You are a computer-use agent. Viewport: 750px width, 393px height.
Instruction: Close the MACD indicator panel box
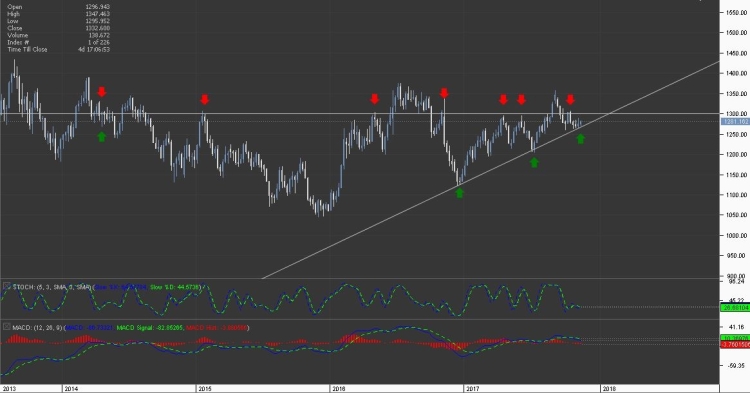[7, 327]
